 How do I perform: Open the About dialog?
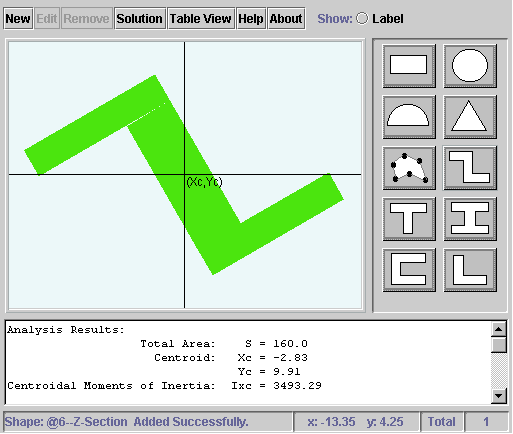(286, 19)
